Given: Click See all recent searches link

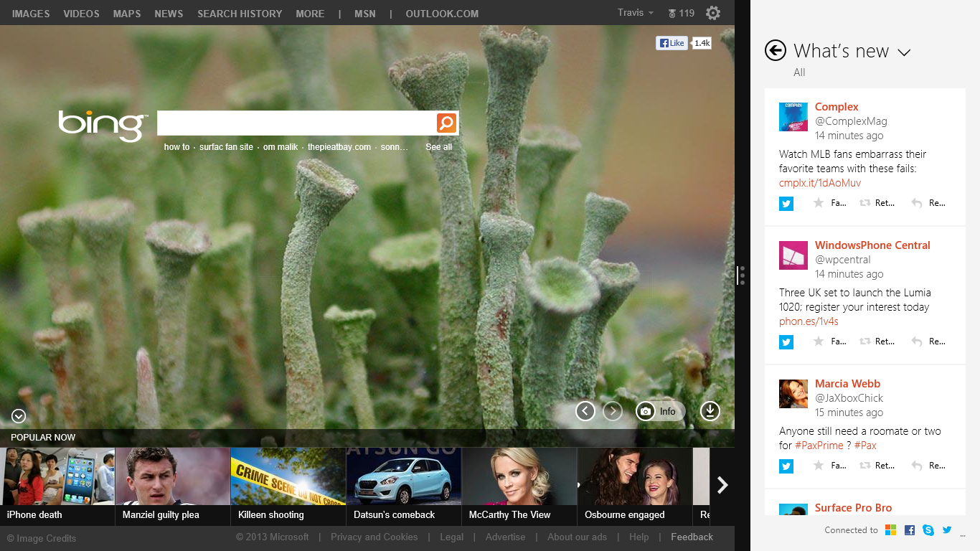Looking at the screenshot, I should click(438, 147).
